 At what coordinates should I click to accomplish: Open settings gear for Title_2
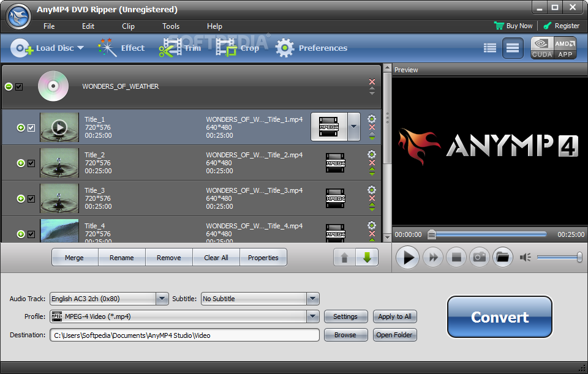tap(372, 154)
